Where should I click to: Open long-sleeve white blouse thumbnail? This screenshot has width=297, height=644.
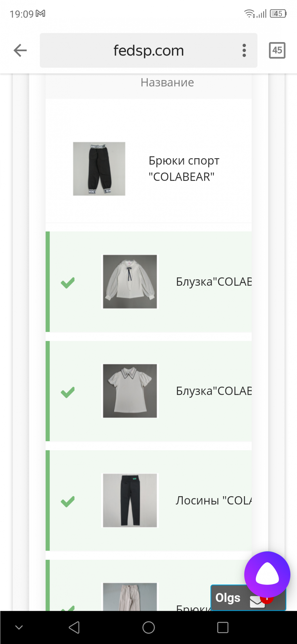pyautogui.click(x=130, y=282)
